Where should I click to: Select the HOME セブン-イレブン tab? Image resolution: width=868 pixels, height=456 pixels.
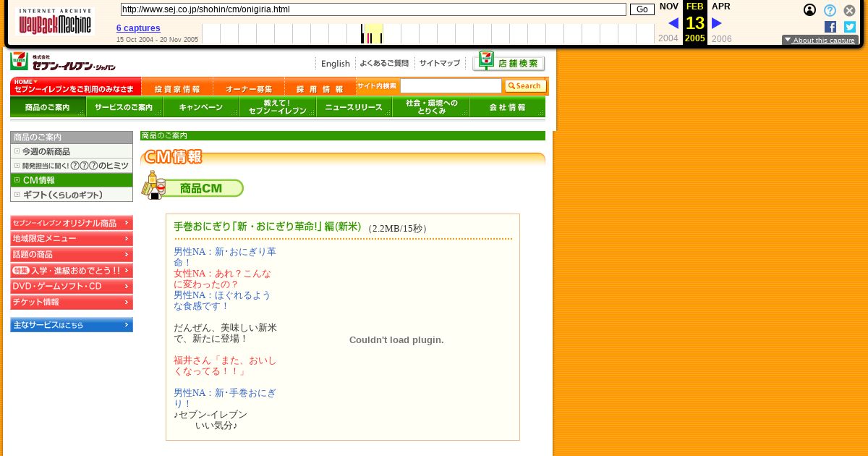pyautogui.click(x=75, y=86)
